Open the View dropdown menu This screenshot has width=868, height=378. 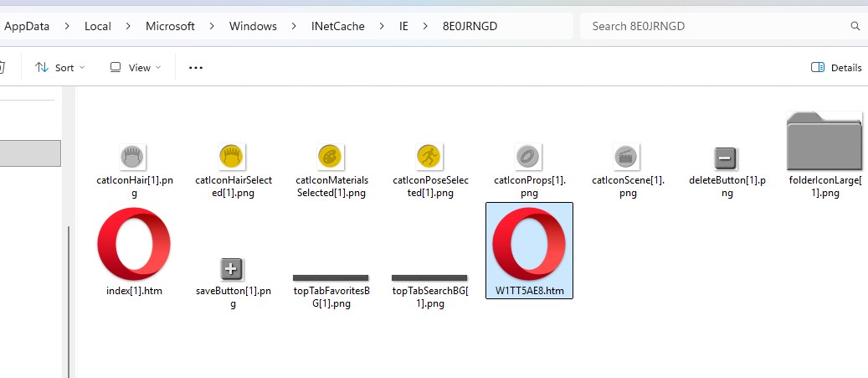click(135, 68)
